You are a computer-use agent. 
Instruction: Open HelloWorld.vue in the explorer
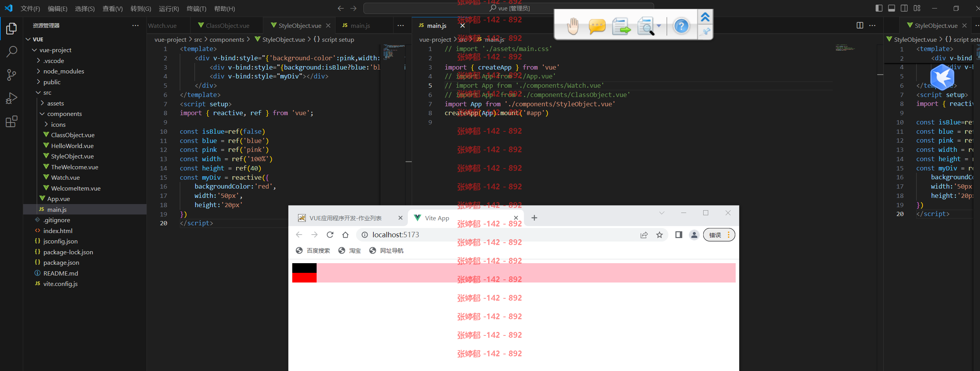point(72,146)
